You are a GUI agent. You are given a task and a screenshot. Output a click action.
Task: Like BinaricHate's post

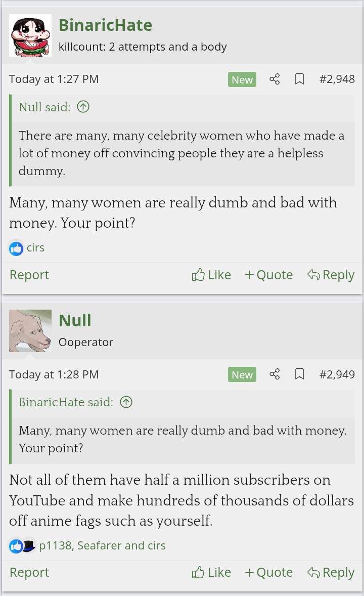click(x=211, y=275)
